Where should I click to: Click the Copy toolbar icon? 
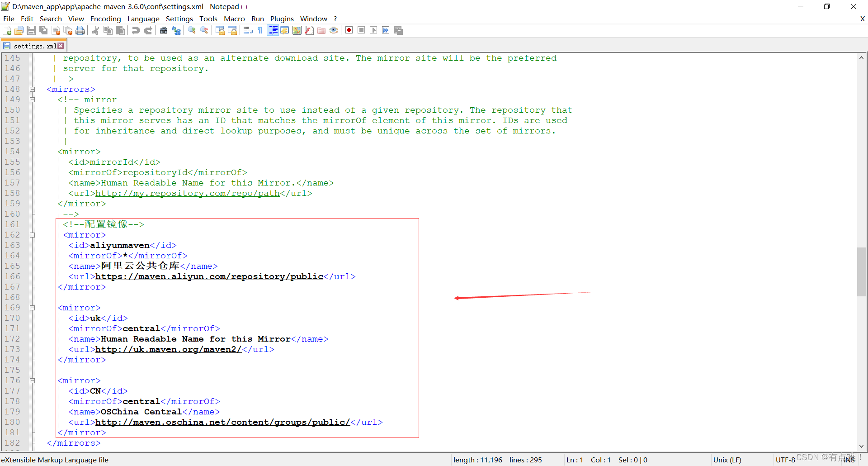pyautogui.click(x=108, y=30)
